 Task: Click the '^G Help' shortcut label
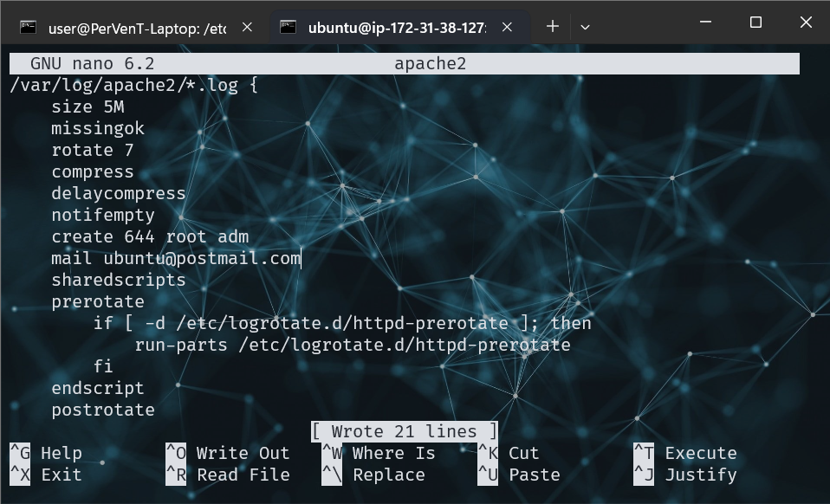pyautogui.click(x=46, y=453)
